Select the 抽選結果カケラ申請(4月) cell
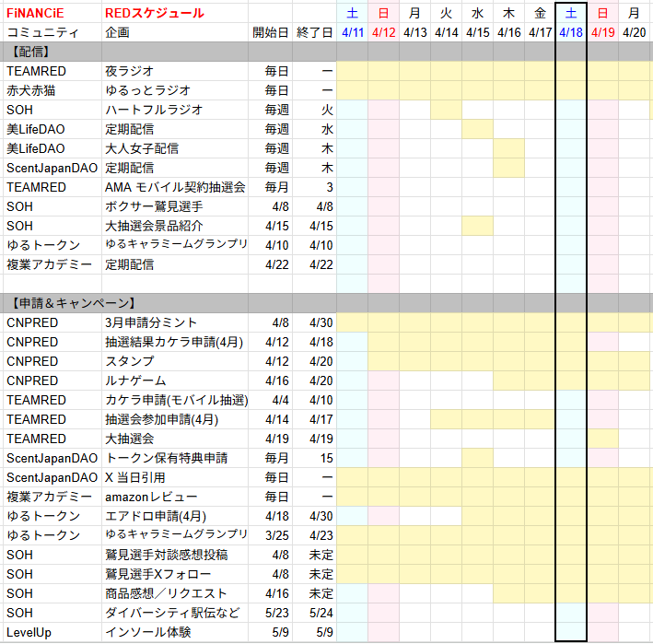Image resolution: width=653 pixels, height=644 pixels. (x=175, y=342)
